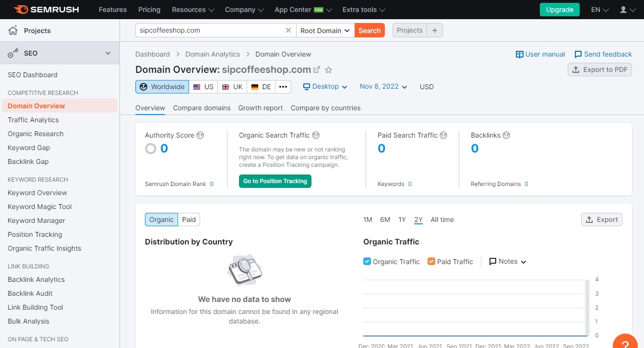Select the UK database flag

click(232, 87)
